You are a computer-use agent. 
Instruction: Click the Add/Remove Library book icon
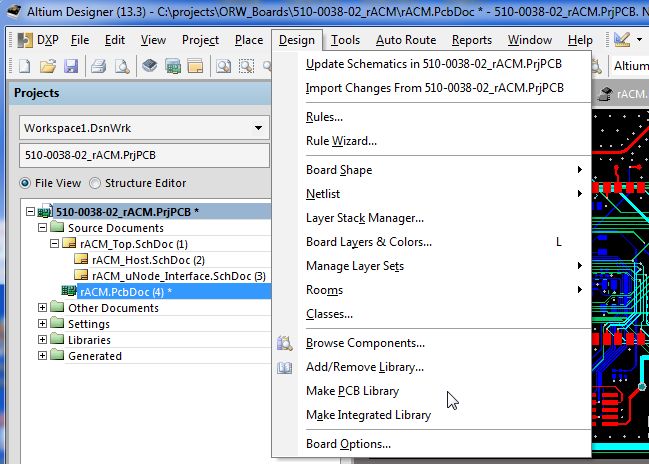click(x=285, y=368)
